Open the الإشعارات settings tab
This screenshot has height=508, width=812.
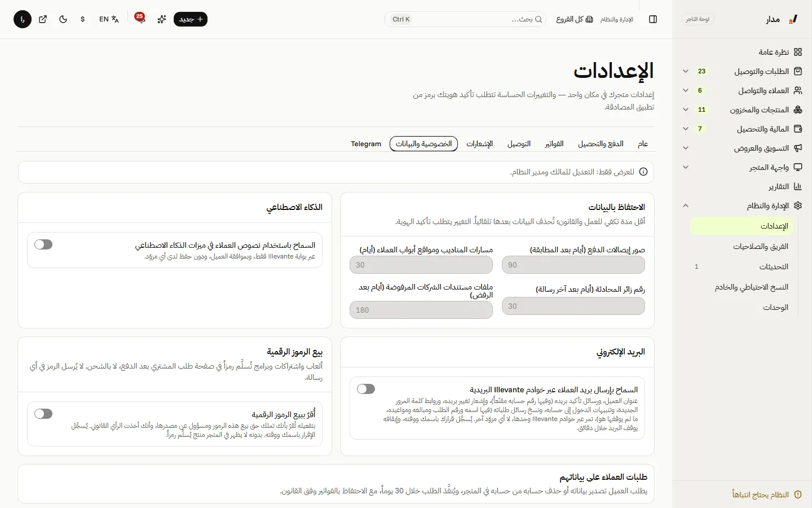[480, 144]
